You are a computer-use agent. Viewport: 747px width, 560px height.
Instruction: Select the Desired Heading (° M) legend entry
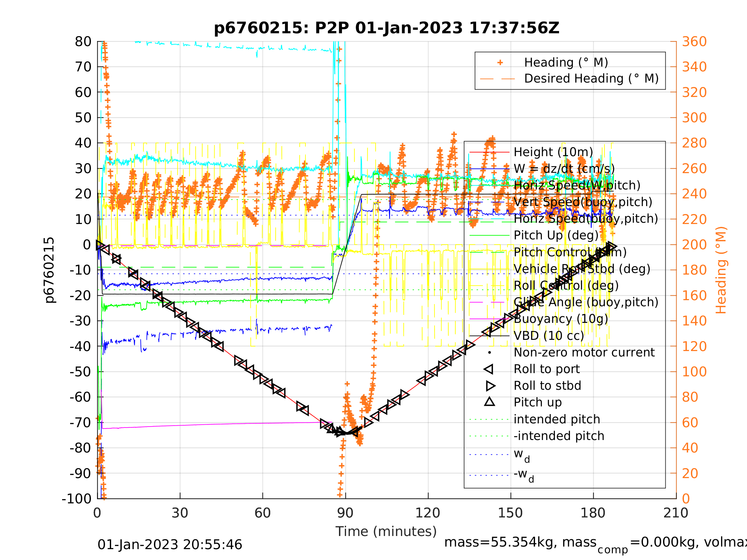pos(591,78)
